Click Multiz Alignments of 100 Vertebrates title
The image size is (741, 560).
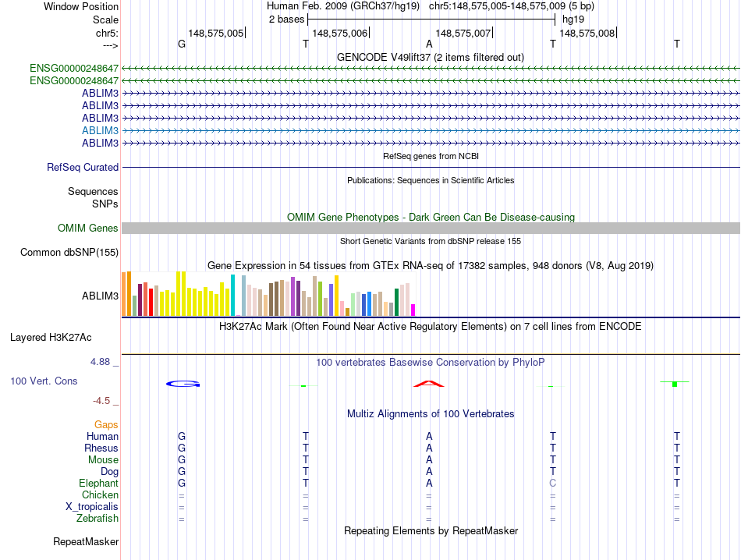431,414
